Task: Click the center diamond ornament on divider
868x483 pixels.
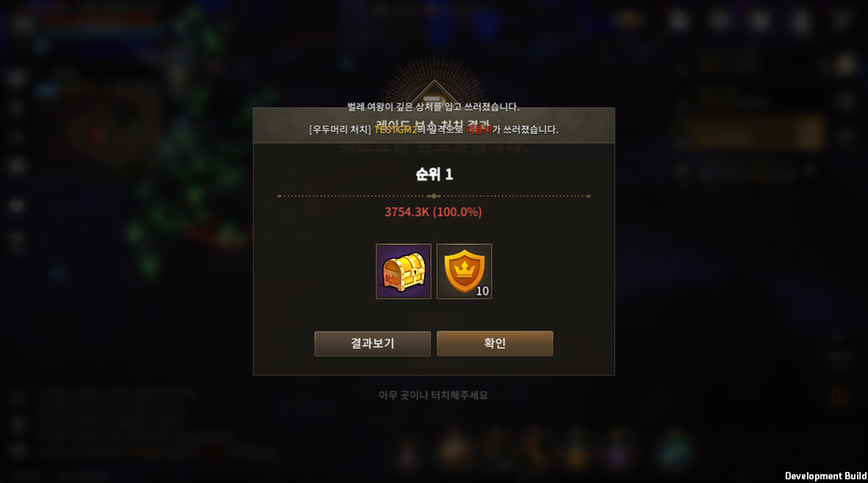Action: [x=434, y=196]
